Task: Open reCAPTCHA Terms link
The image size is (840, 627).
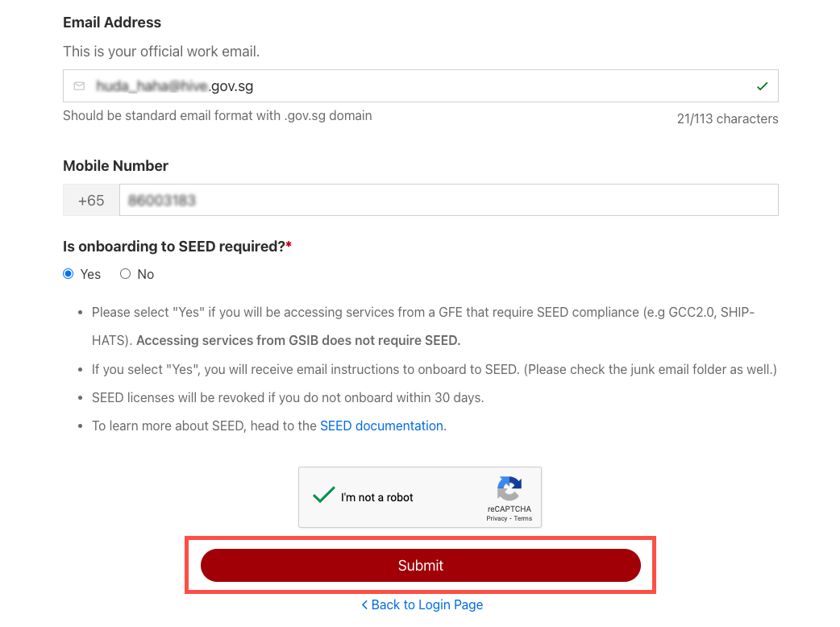Action: tap(523, 518)
